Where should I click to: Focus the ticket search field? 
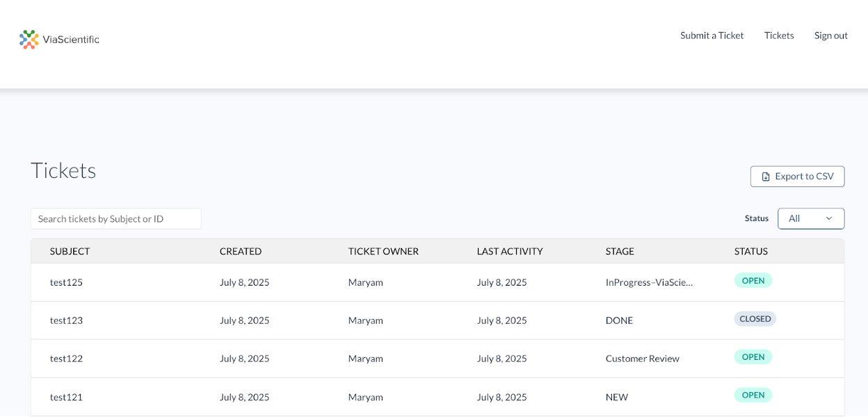(x=116, y=218)
